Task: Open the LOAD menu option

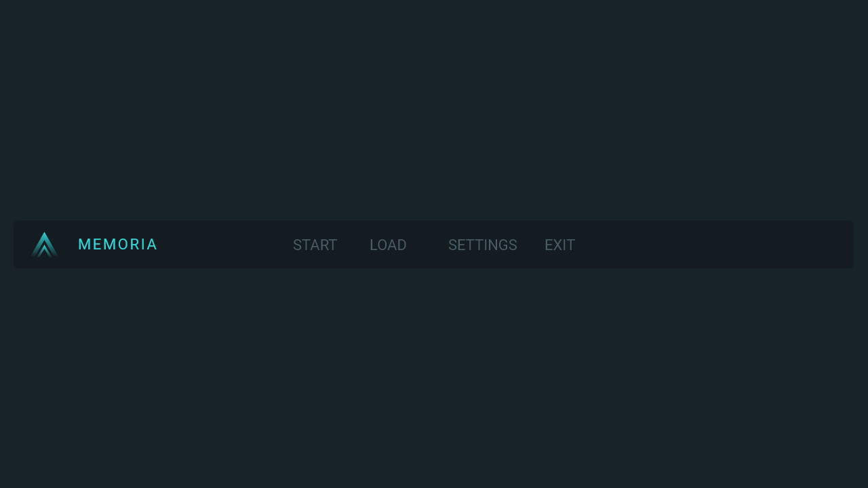Action: [388, 245]
